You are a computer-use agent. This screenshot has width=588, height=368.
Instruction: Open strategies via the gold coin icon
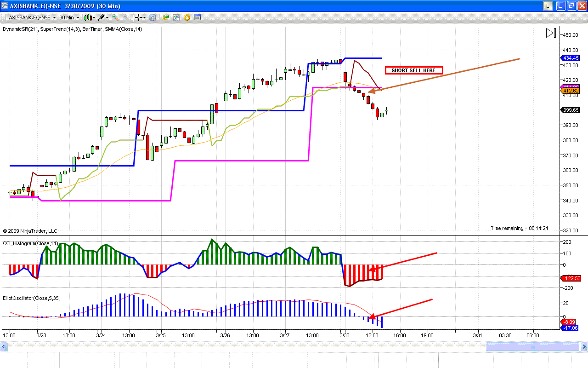(x=187, y=17)
